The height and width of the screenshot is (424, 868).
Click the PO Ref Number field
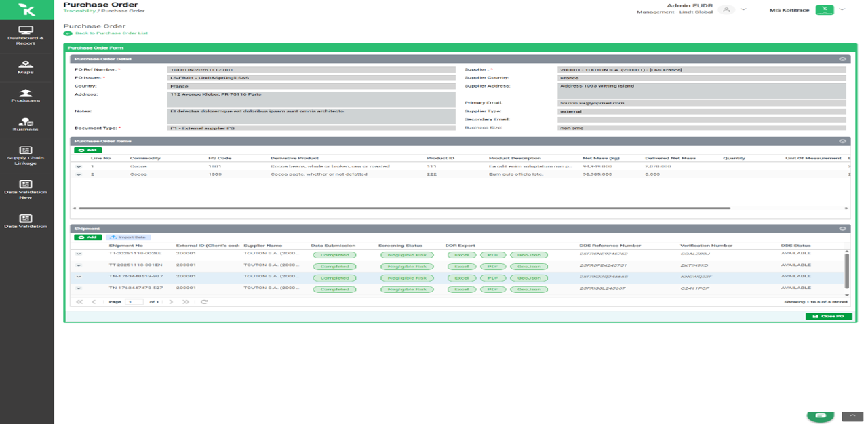point(311,69)
